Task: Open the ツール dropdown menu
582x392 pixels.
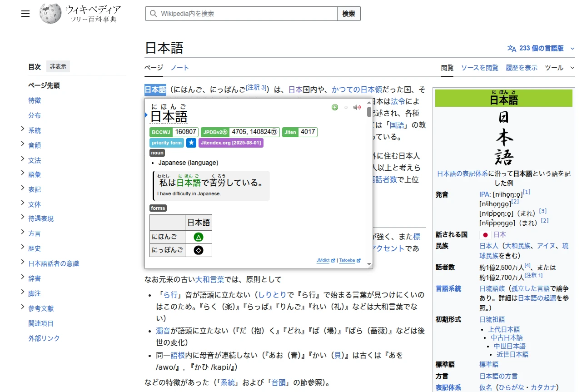Action: [x=560, y=68]
